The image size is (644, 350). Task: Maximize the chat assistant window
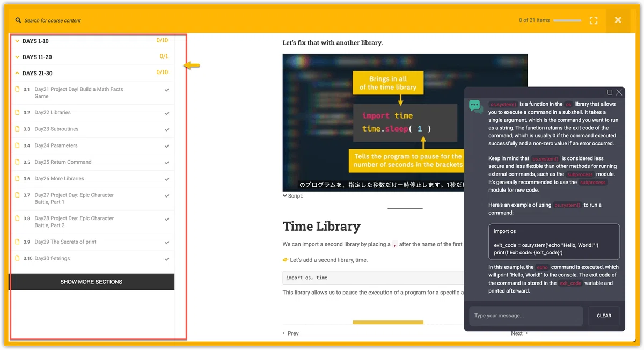point(610,92)
